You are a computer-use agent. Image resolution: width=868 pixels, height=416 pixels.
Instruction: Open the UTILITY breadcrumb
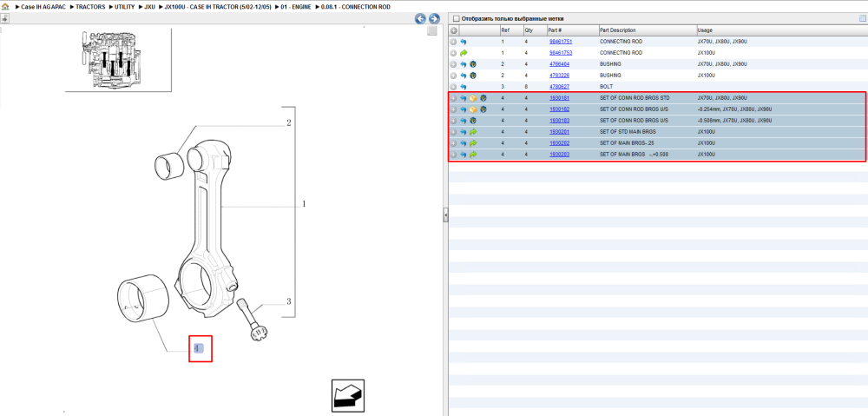pyautogui.click(x=124, y=7)
